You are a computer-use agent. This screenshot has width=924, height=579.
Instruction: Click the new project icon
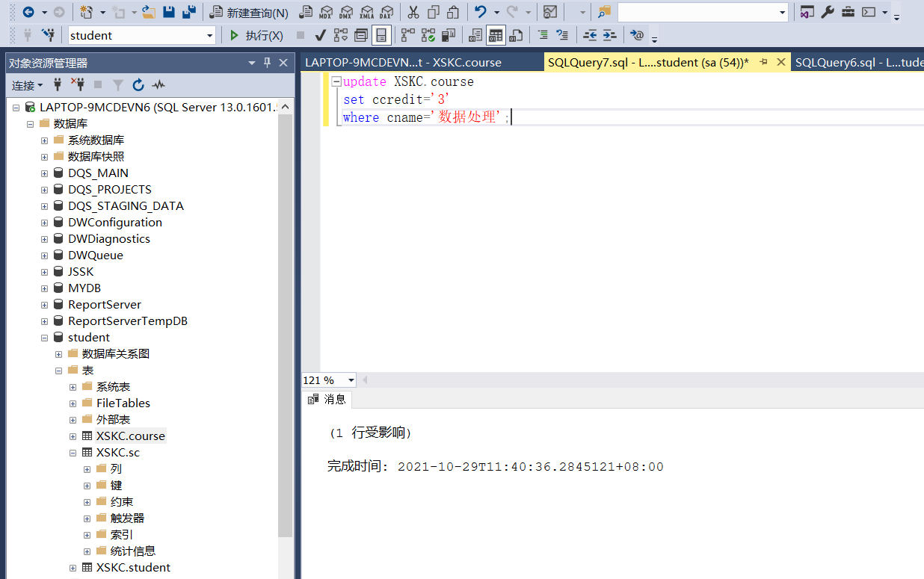coord(87,12)
